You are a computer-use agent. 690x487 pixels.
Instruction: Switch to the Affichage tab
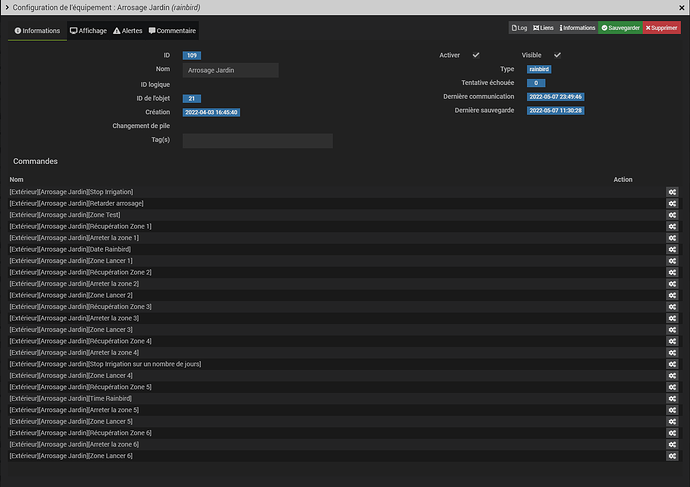tap(88, 31)
